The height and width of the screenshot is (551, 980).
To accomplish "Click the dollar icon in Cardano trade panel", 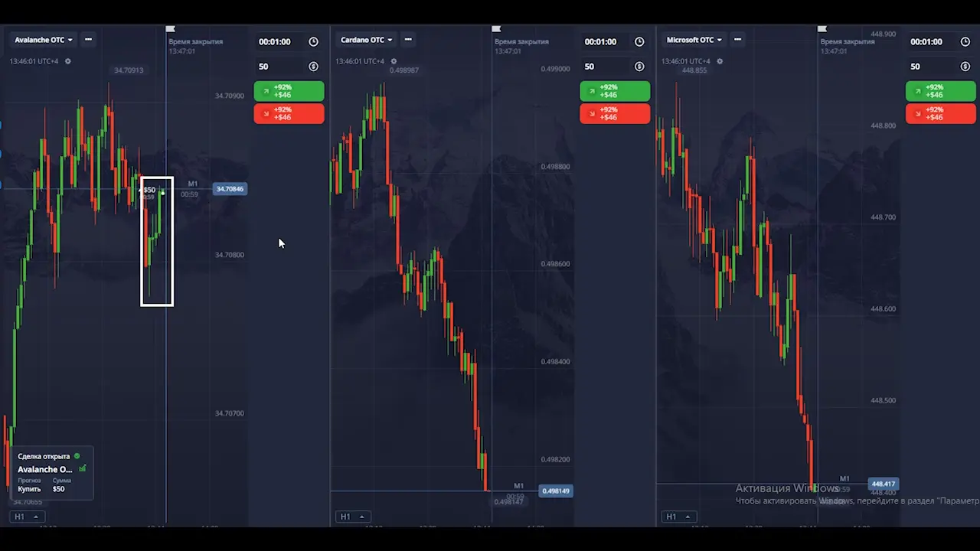I will point(639,67).
